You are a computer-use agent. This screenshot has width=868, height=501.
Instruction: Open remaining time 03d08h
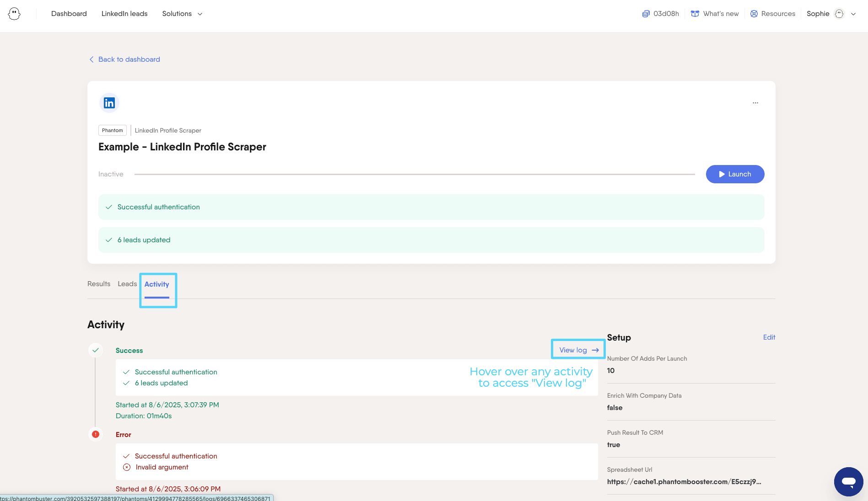[x=666, y=14]
